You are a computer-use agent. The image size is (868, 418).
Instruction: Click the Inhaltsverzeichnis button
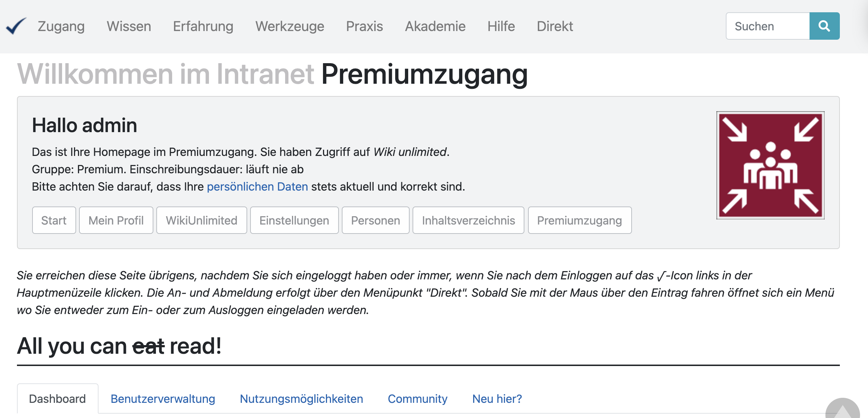468,220
